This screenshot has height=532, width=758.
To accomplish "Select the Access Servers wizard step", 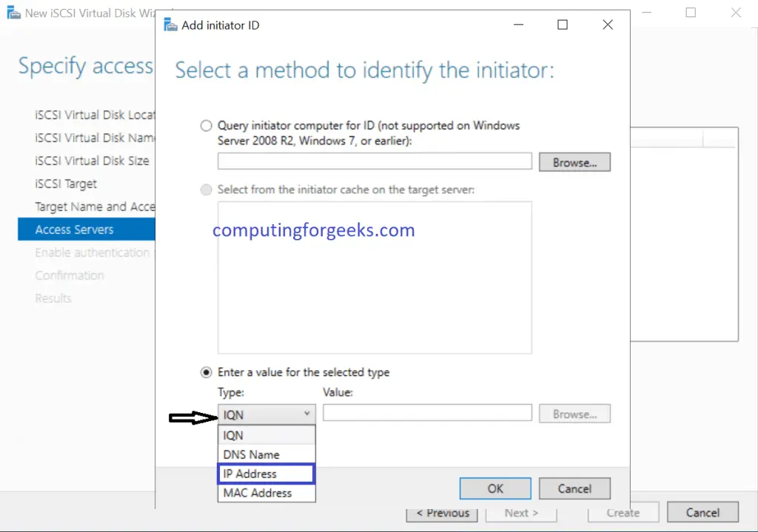I will (87, 229).
